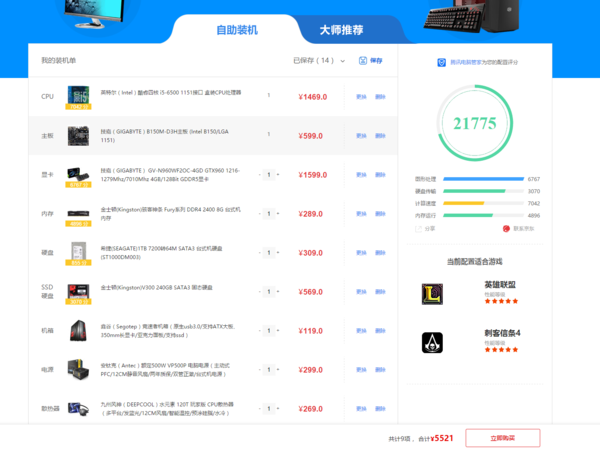Click the Assassin's Creed 4 game icon
This screenshot has height=451, width=600.
pyautogui.click(x=432, y=342)
